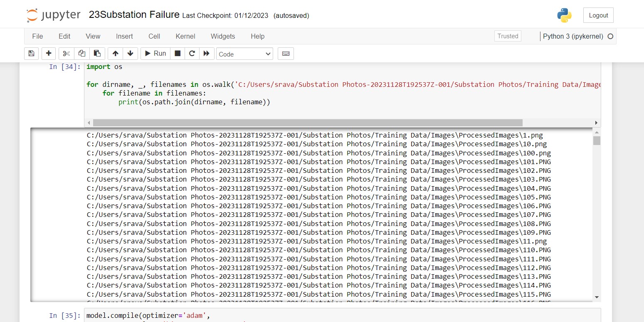The height and width of the screenshot is (322, 644).
Task: Open the Widgets menu
Action: pos(223,37)
